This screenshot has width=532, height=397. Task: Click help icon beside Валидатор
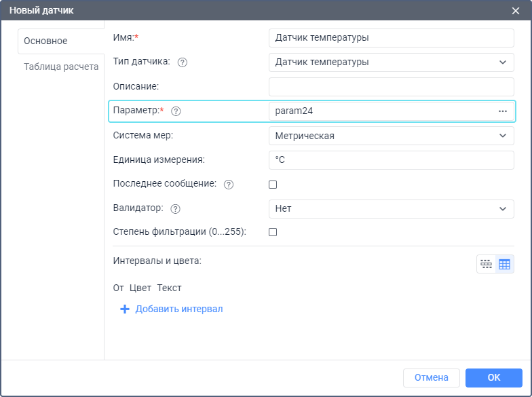176,209
